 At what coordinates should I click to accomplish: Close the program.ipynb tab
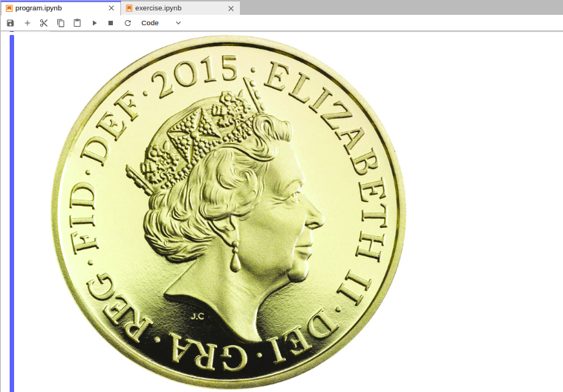pos(111,8)
